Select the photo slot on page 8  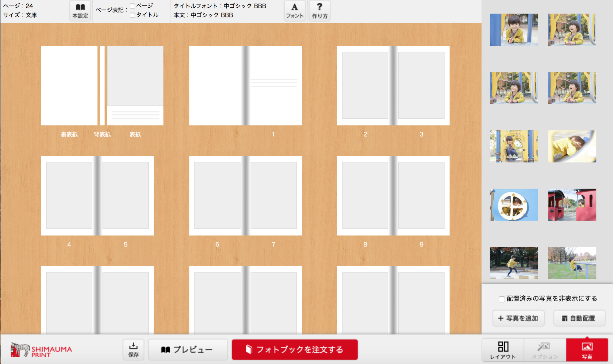tap(365, 195)
